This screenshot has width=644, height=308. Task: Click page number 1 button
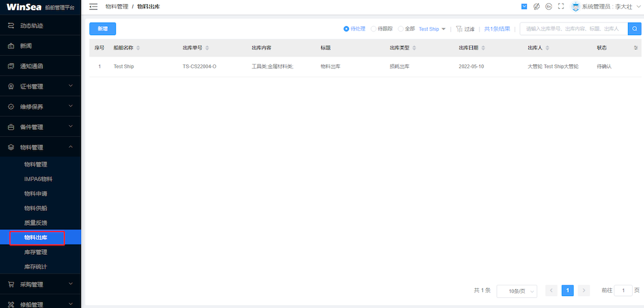[568, 290]
